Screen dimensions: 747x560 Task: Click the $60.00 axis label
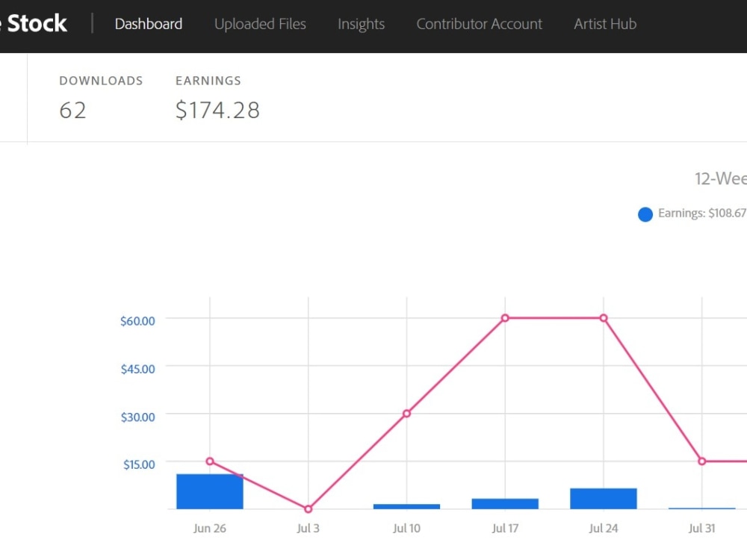coord(137,320)
